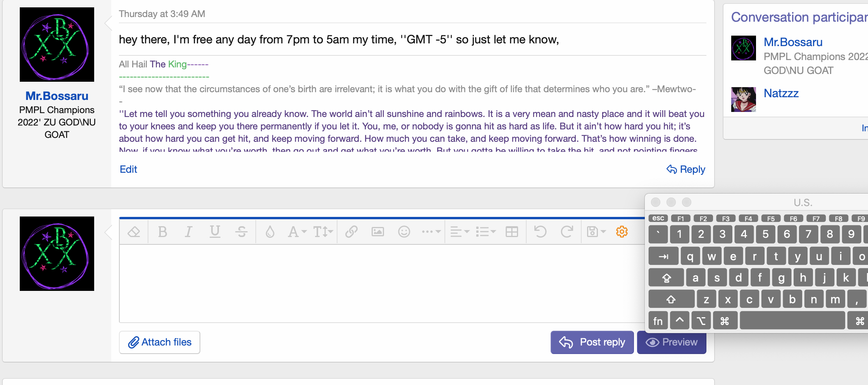This screenshot has width=868, height=385.
Task: Open the save draft menu
Action: point(596,232)
